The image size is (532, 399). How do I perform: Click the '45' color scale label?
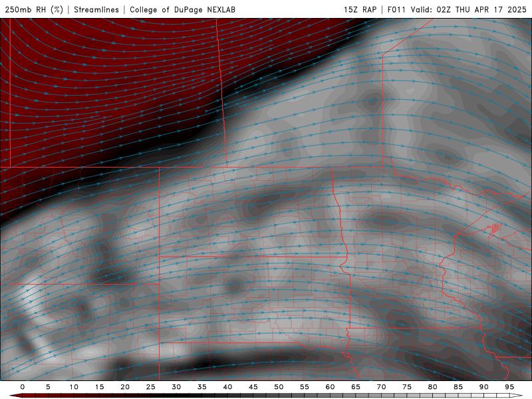coord(253,387)
